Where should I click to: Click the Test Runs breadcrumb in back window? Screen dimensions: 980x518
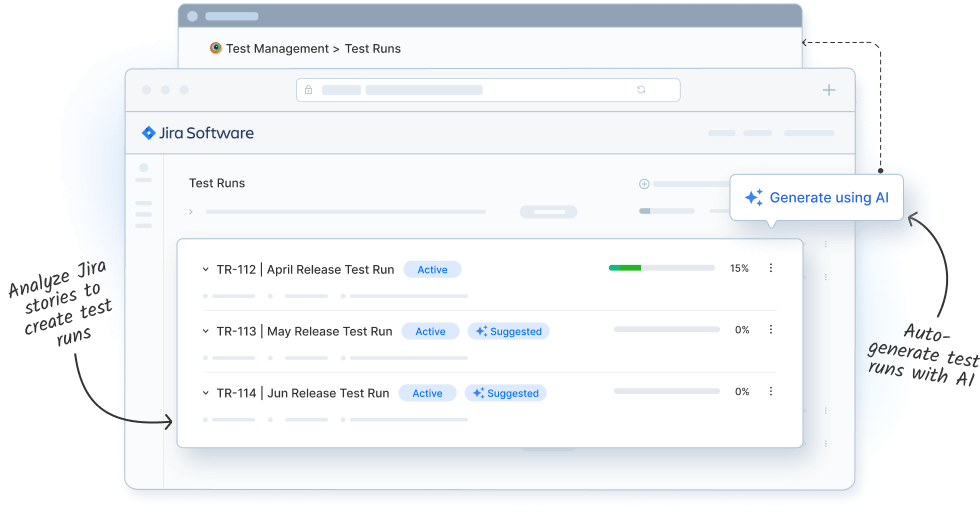coord(372,49)
